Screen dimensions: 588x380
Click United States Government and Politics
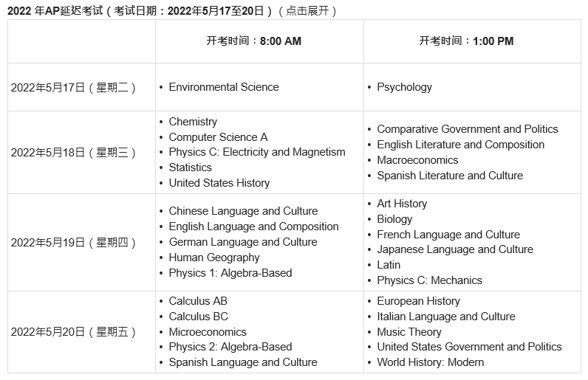pos(469,347)
